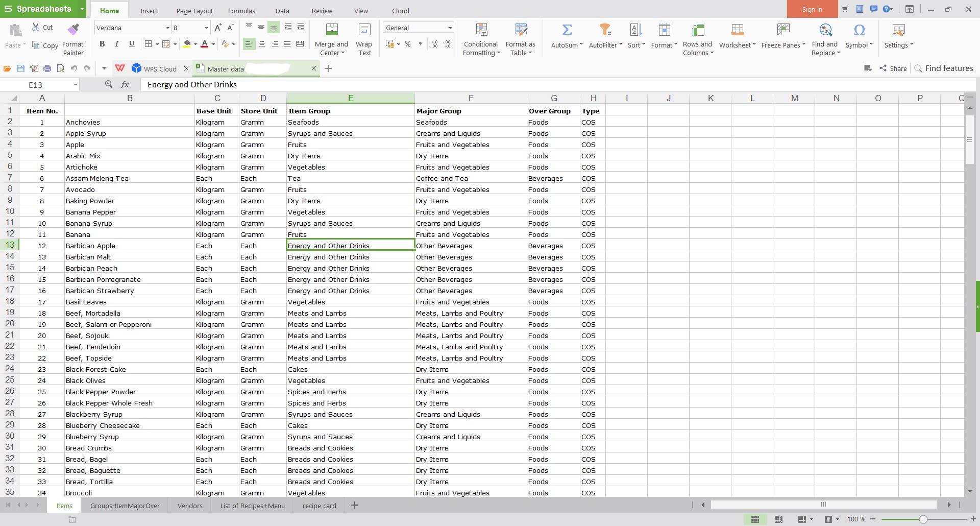Viewport: 980px width, 526px height.
Task: Click the Find and Replace icon
Action: tap(825, 30)
